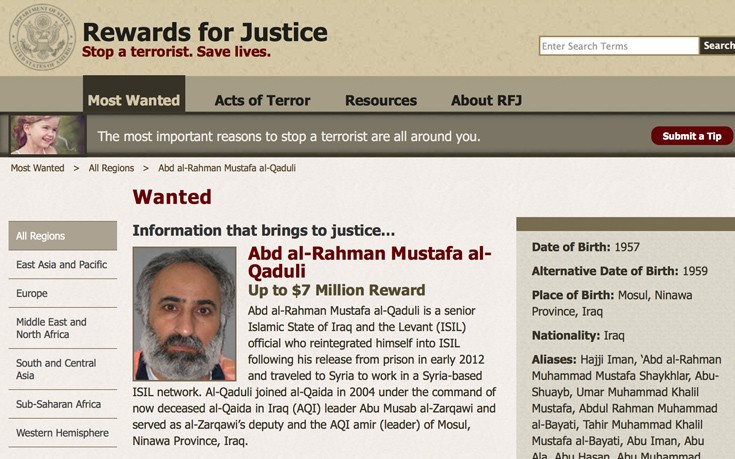Select All Regions in the sidebar
735x459 pixels.
point(62,236)
